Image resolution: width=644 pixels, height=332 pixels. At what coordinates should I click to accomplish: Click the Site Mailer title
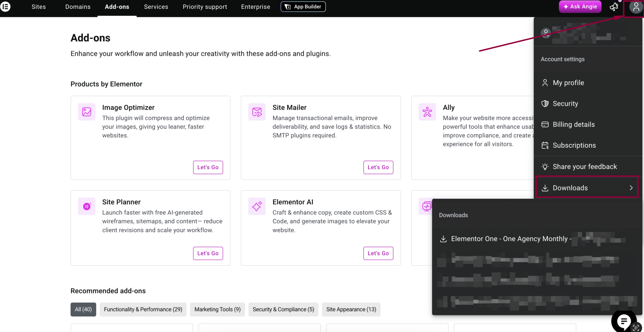[290, 107]
